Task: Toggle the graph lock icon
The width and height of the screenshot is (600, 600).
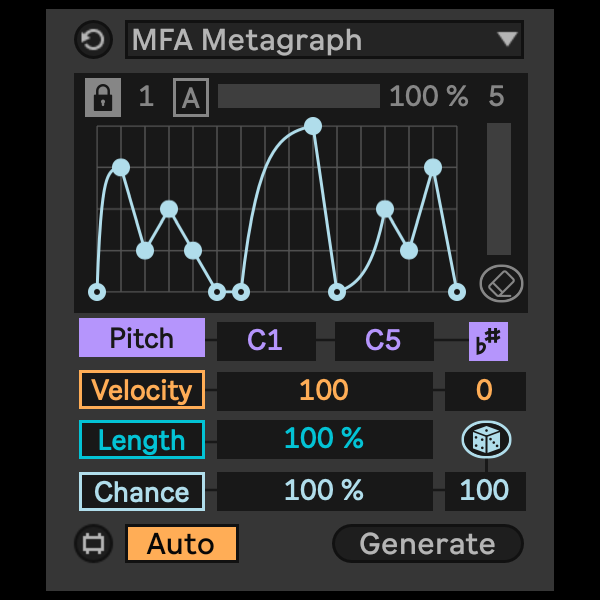Action: tap(103, 97)
